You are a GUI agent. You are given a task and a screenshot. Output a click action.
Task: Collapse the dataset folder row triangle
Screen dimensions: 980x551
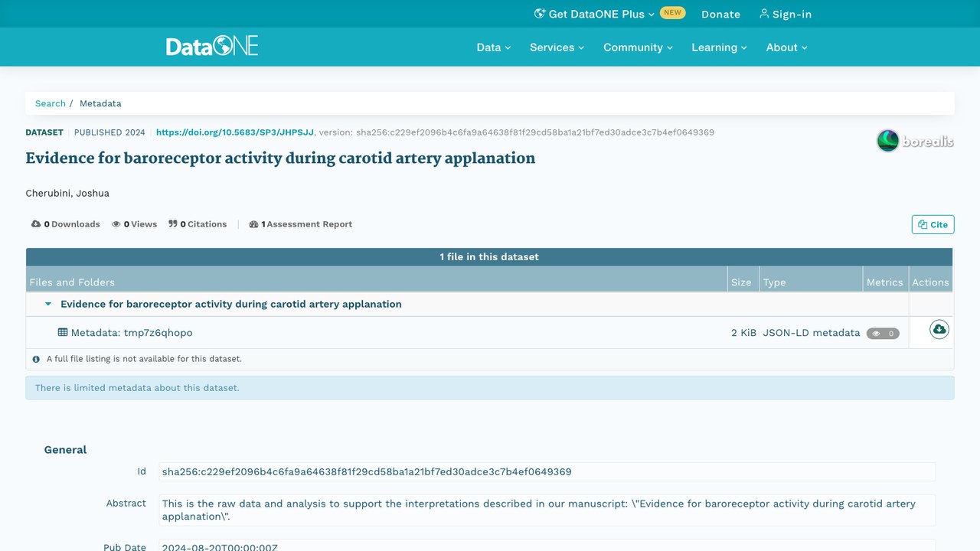(48, 304)
